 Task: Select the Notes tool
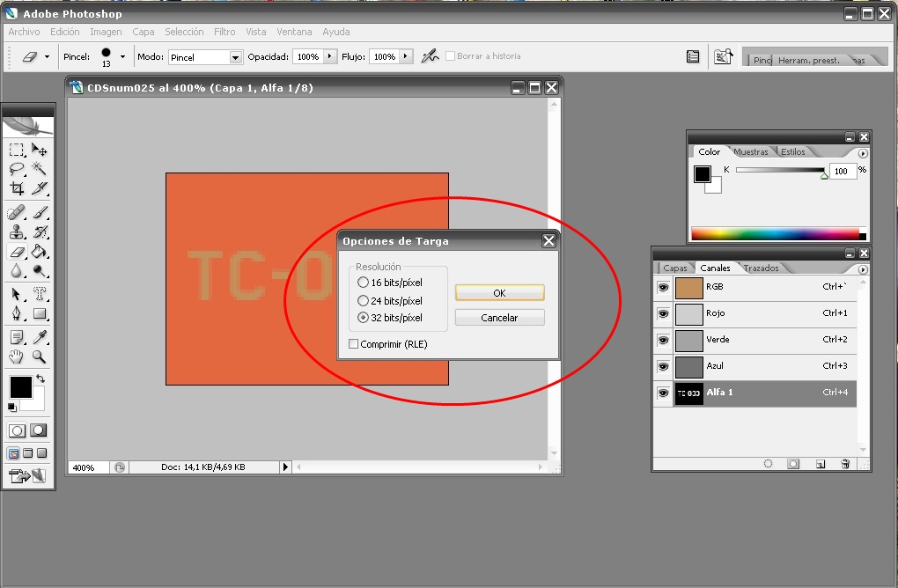[17, 337]
